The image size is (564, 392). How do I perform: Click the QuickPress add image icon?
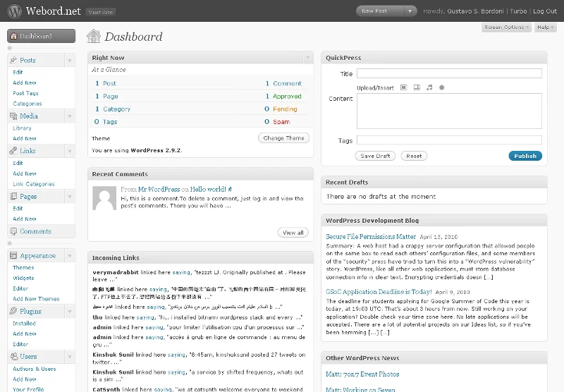pyautogui.click(x=404, y=87)
